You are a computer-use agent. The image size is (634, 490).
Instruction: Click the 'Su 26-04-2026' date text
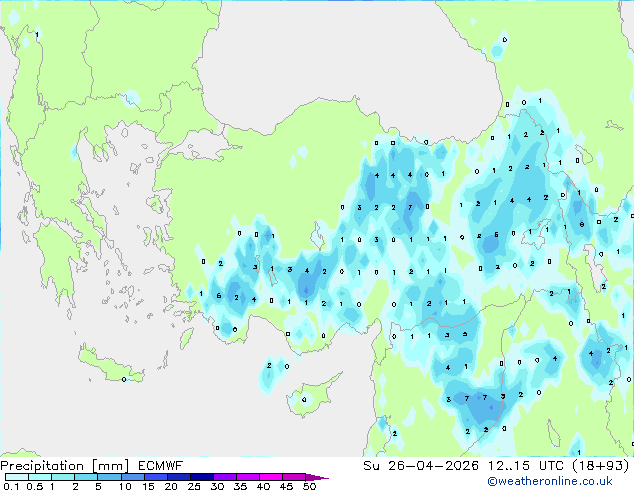[x=421, y=466]
